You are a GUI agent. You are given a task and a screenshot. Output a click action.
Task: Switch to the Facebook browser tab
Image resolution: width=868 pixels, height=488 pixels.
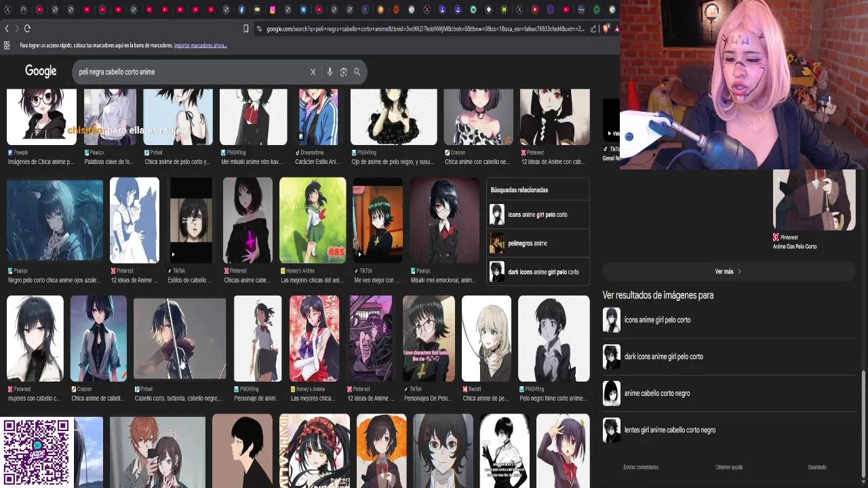click(x=241, y=9)
